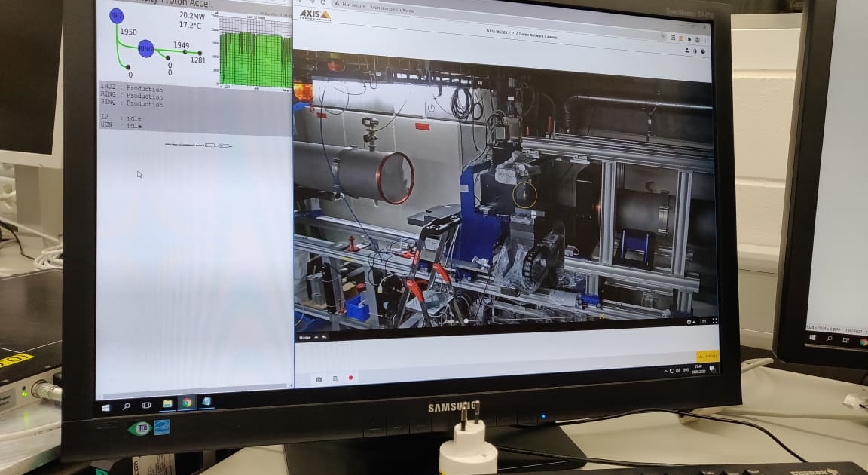Start recording with the red dot button
This screenshot has width=868, height=475.
tap(350, 378)
